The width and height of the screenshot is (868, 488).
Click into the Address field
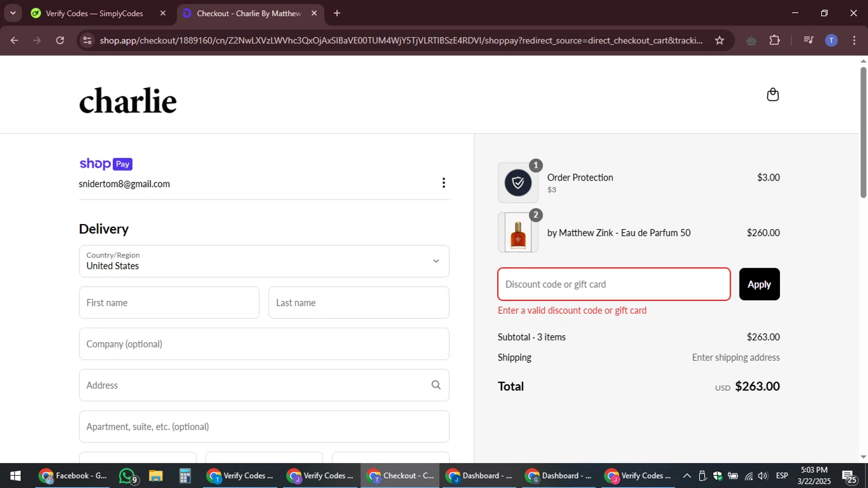(264, 385)
